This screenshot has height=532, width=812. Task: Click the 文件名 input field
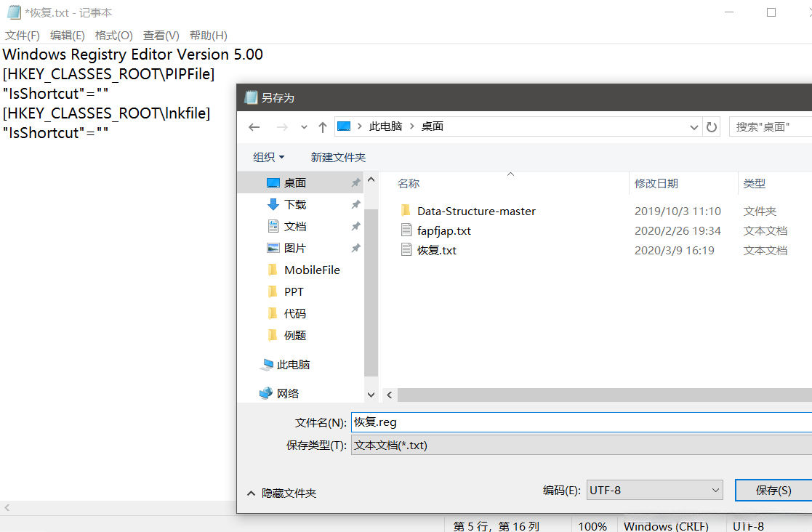pyautogui.click(x=582, y=422)
